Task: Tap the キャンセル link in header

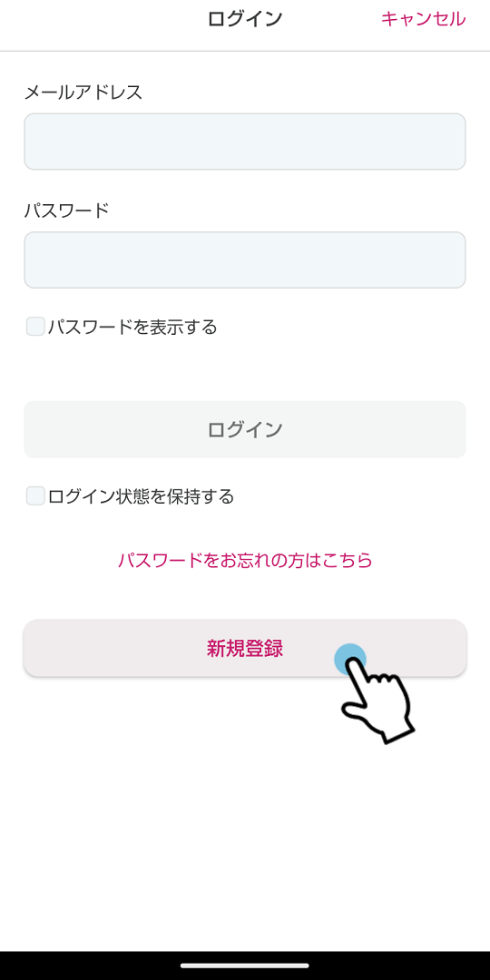Action: pos(423,19)
